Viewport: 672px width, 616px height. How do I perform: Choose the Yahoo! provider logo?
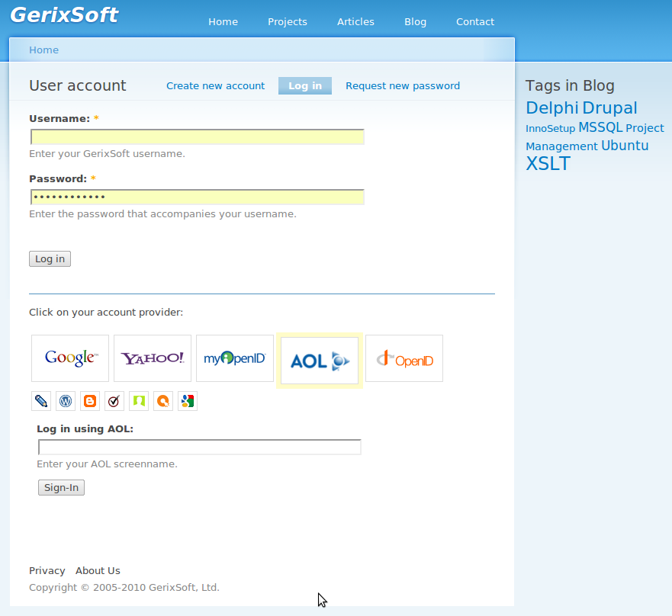tap(153, 358)
